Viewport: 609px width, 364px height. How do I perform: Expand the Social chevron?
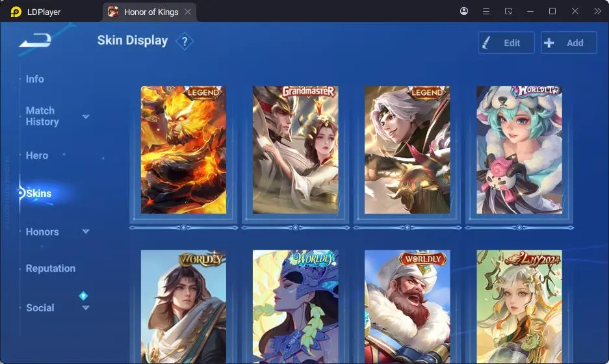pos(86,307)
